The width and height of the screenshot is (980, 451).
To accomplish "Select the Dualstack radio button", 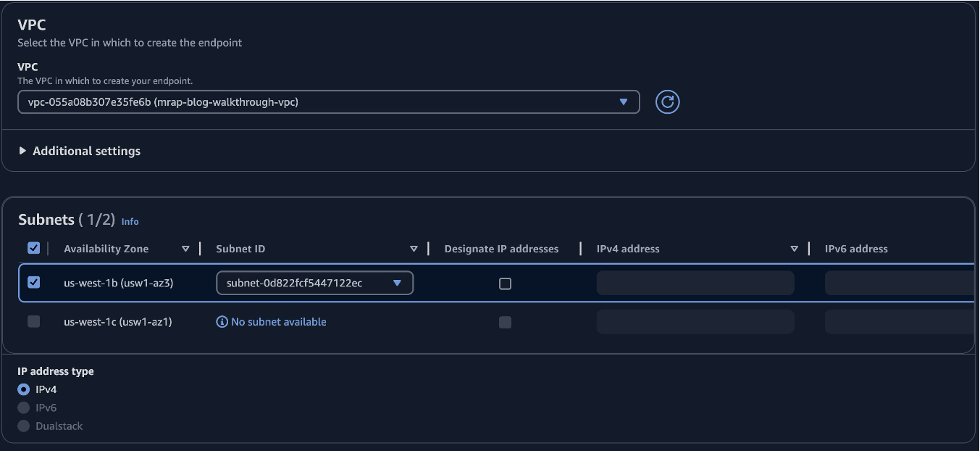I will pos(23,426).
